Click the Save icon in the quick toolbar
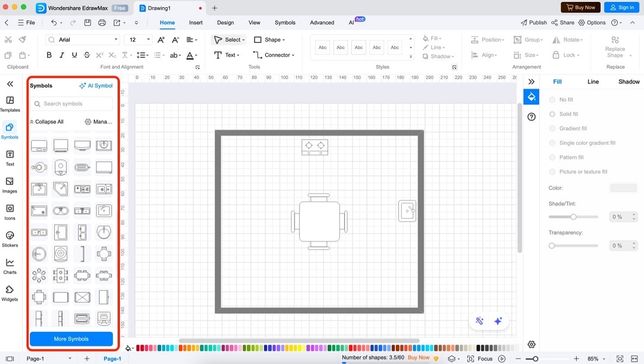 click(x=88, y=23)
